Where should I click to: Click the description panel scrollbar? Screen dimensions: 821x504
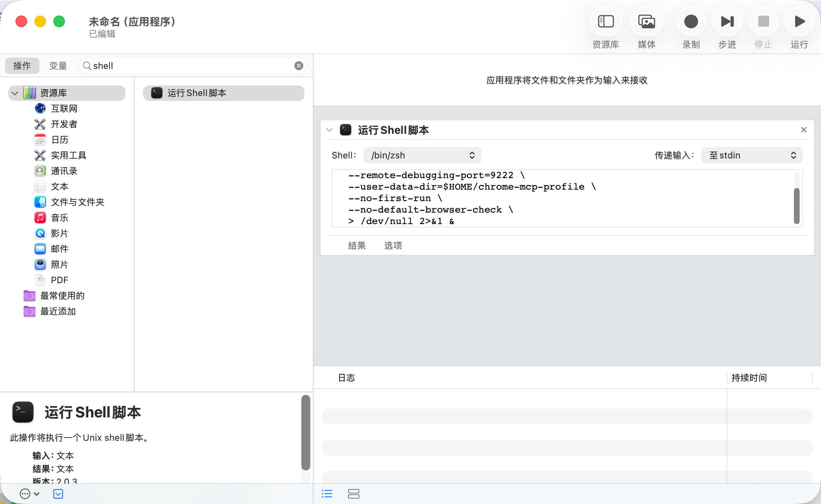pyautogui.click(x=306, y=432)
